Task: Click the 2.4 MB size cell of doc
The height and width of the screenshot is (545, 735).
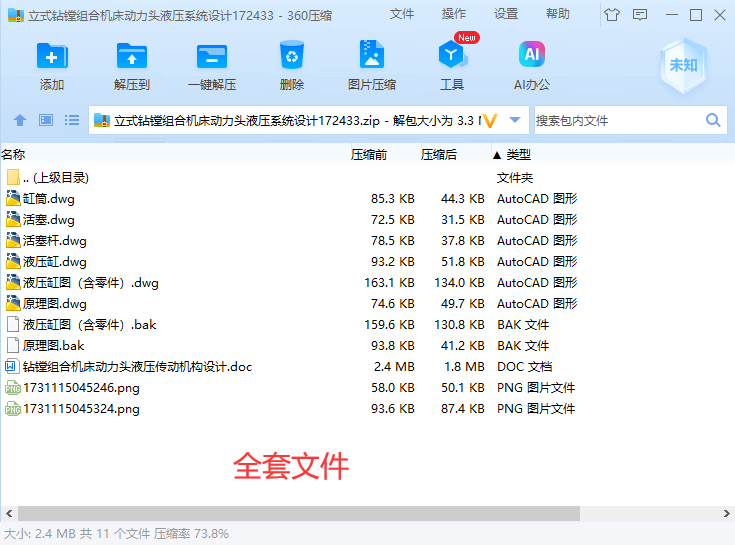Action: [394, 366]
